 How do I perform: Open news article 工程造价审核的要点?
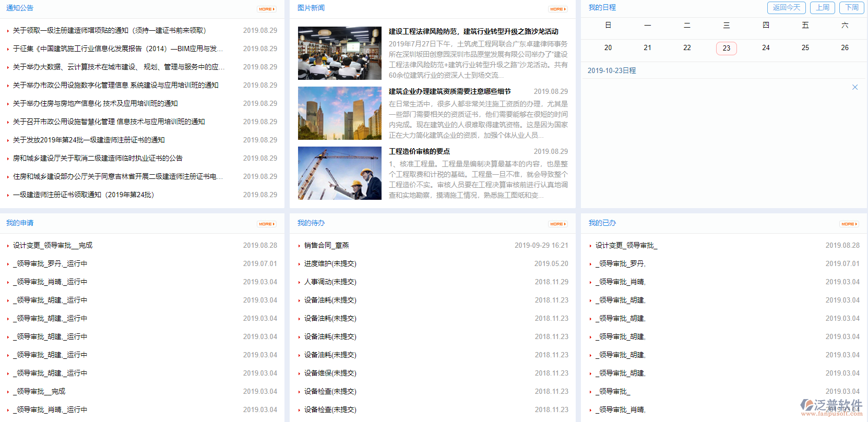(x=419, y=151)
